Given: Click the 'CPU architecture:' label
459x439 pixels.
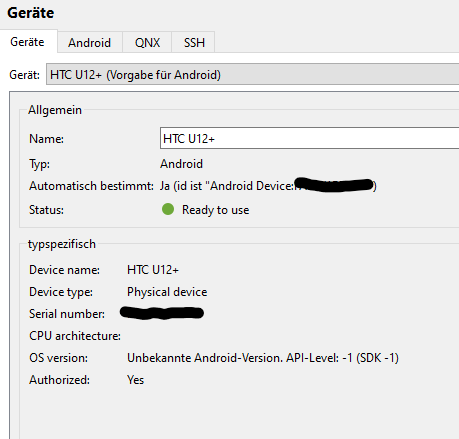Looking at the screenshot, I should tap(75, 336).
